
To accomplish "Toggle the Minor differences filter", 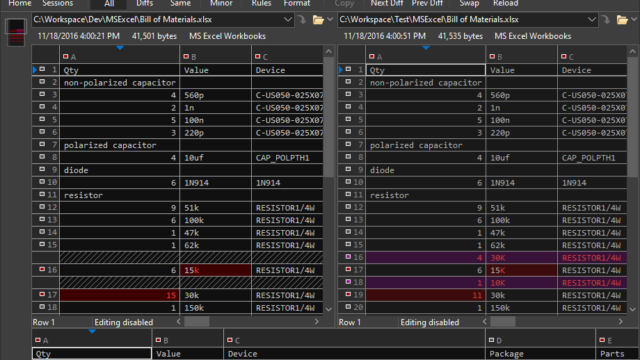I will coord(221,4).
